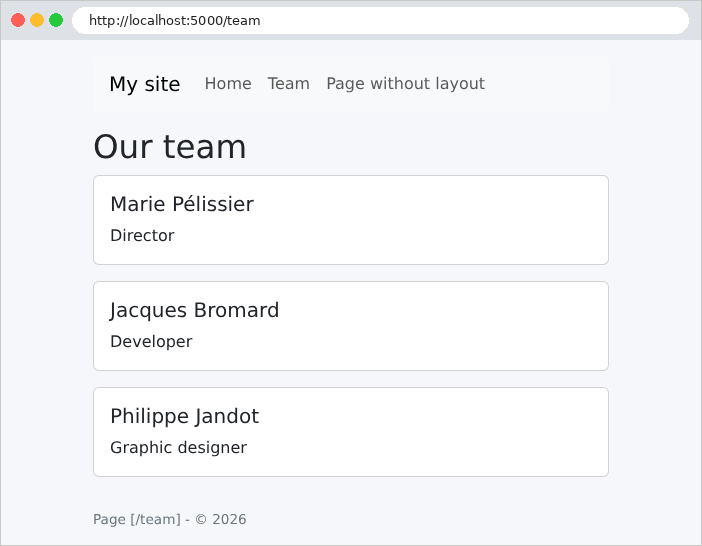Open the Home nav link

pyautogui.click(x=228, y=84)
